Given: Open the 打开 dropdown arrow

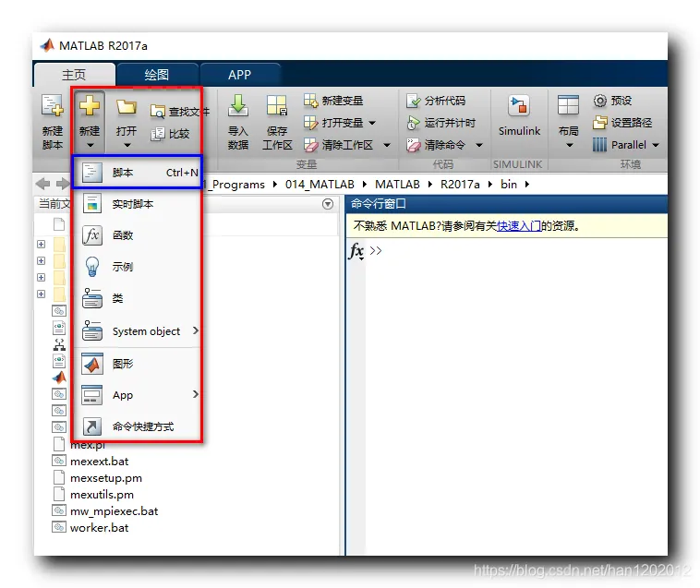Looking at the screenshot, I should pos(127,145).
